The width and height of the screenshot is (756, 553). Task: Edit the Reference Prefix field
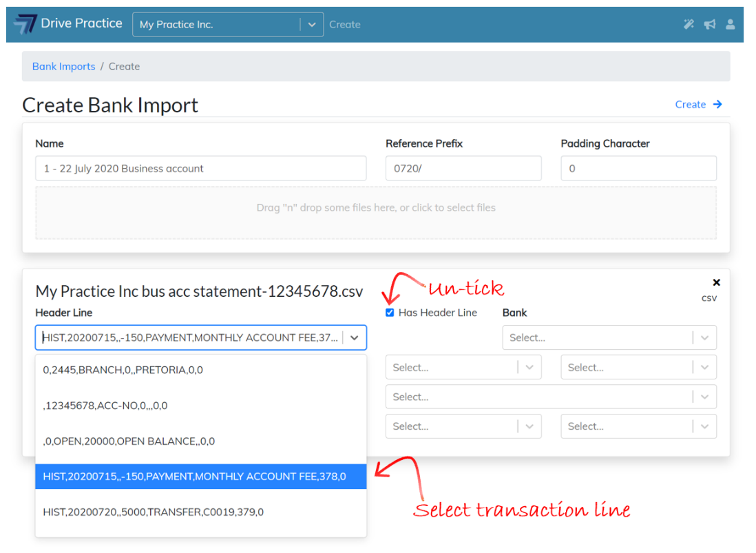(463, 169)
